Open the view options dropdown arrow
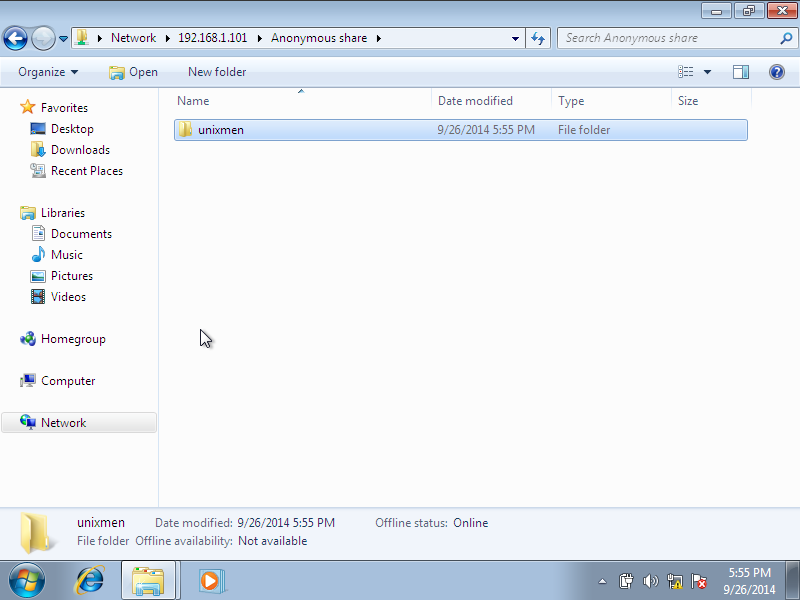 pyautogui.click(x=708, y=72)
